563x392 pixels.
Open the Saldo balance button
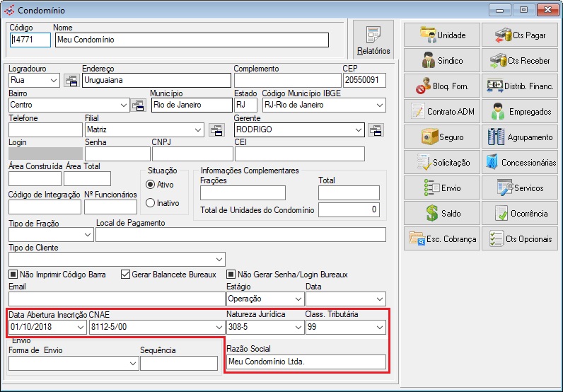[442, 213]
